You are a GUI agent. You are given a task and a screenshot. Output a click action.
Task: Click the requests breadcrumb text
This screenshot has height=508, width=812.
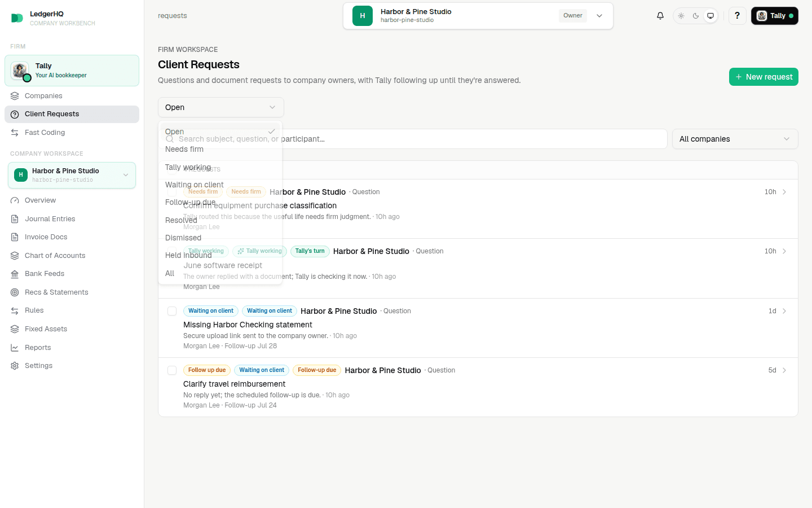(x=173, y=16)
